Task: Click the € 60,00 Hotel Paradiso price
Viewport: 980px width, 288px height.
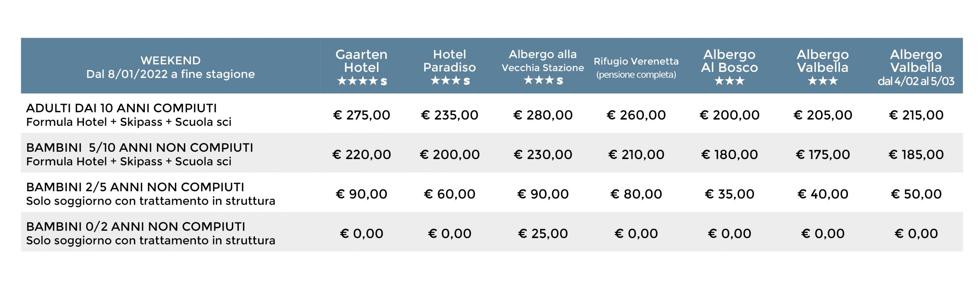Action: click(x=449, y=194)
